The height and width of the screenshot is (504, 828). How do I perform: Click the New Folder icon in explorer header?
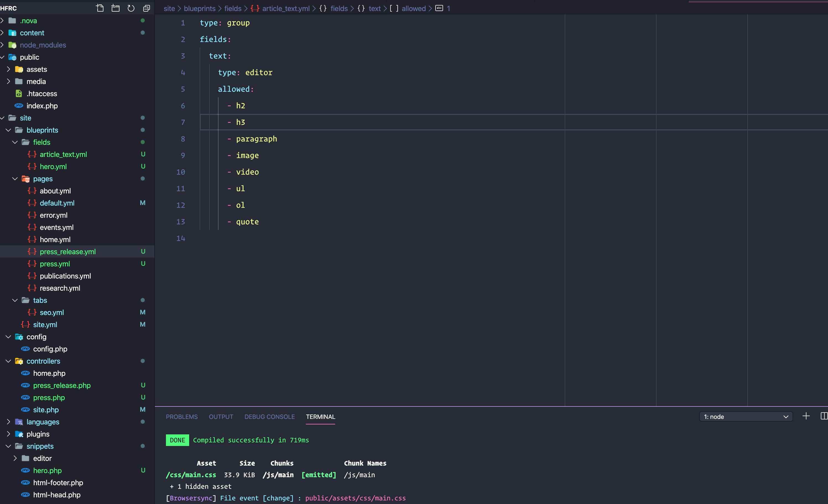click(115, 8)
